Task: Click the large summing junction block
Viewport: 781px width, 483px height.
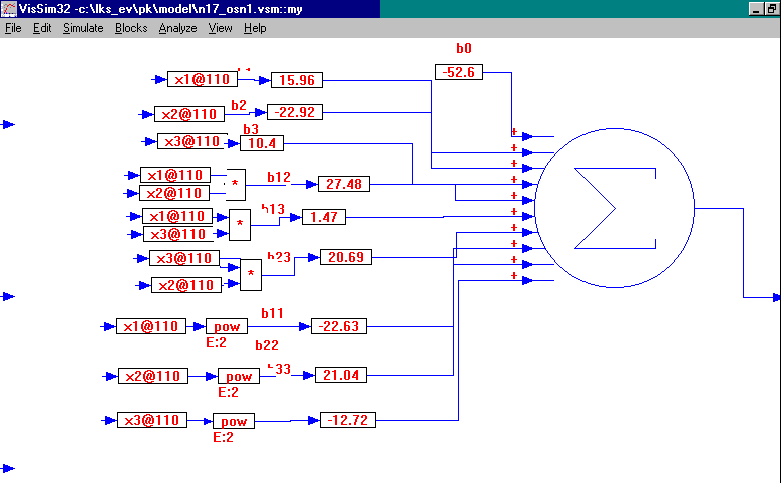Action: (614, 208)
